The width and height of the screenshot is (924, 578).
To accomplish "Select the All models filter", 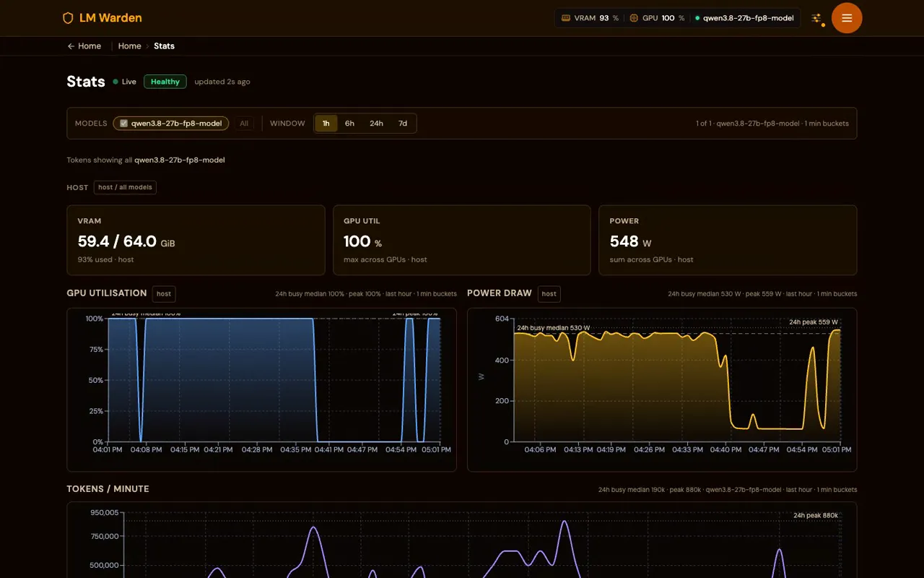I will coord(244,124).
